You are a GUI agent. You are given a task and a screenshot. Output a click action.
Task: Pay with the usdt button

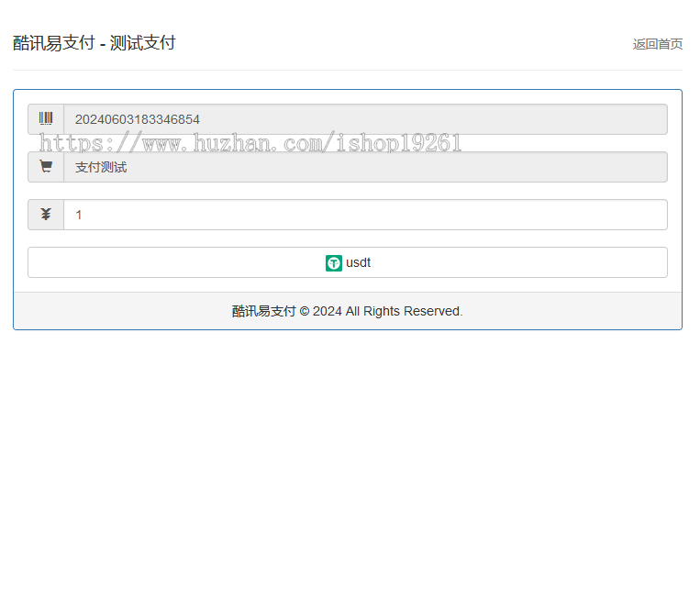(x=348, y=262)
